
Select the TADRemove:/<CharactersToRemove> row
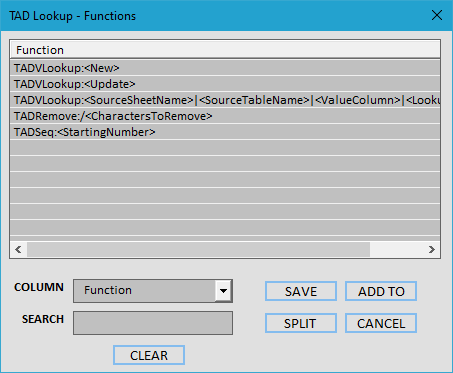click(225, 116)
